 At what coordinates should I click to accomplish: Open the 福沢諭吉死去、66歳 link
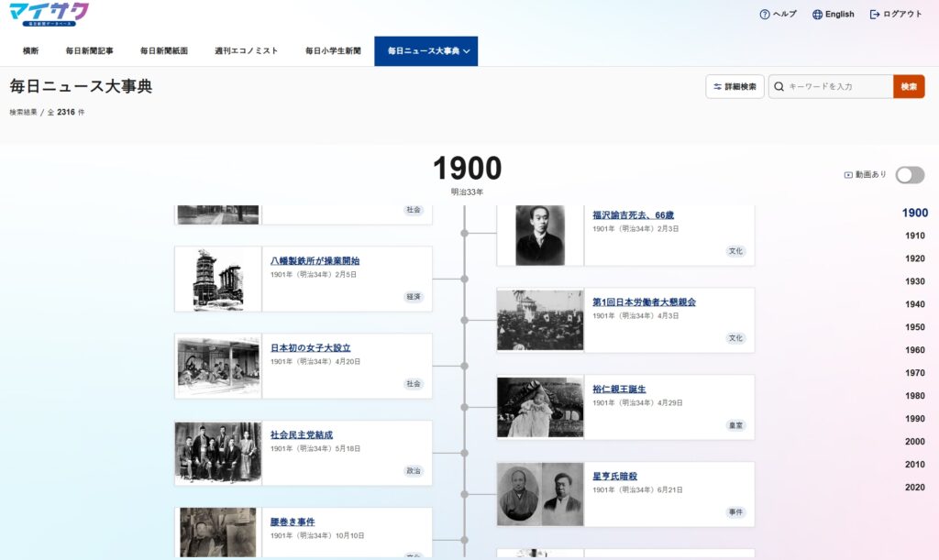[633, 214]
